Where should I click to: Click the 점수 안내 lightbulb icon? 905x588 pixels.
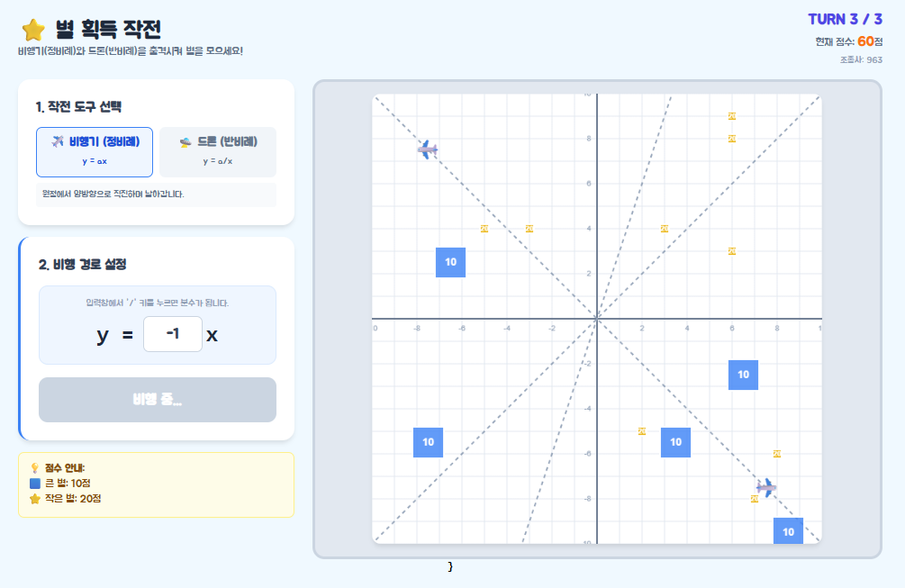click(x=34, y=468)
